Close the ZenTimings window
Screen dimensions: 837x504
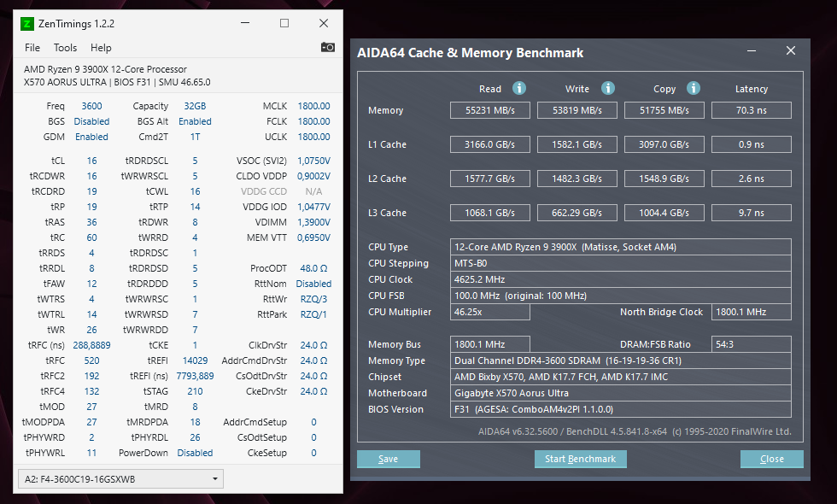(324, 23)
